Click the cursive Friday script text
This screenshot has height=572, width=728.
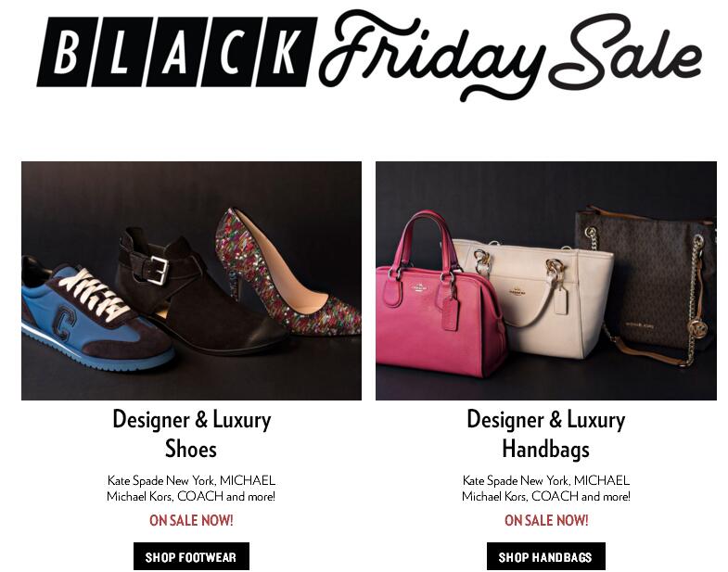point(432,55)
